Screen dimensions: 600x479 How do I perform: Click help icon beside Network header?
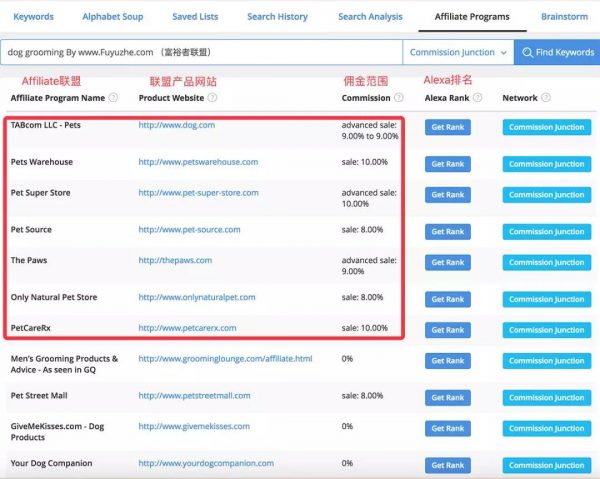(x=547, y=98)
